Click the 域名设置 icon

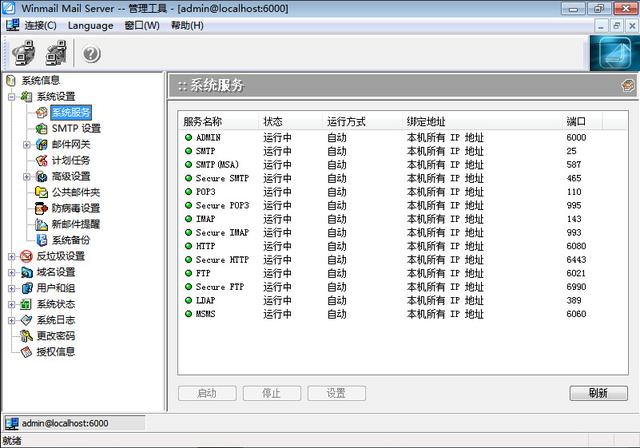click(27, 272)
